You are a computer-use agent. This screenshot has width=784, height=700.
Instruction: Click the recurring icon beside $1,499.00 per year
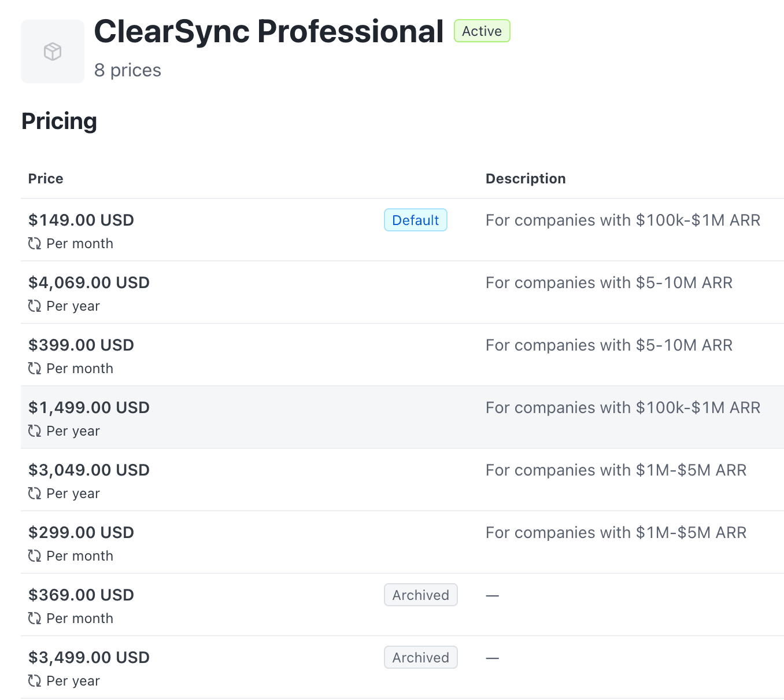pos(34,431)
